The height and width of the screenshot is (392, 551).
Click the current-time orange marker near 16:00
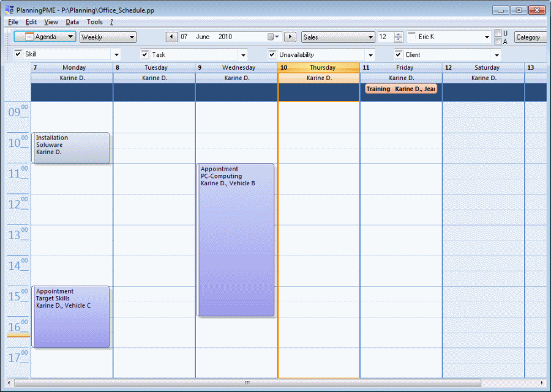[18, 336]
